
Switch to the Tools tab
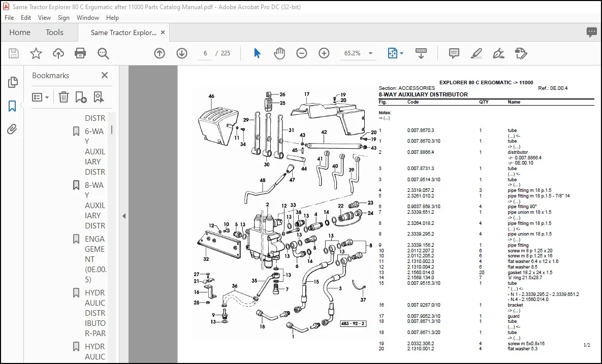[54, 32]
